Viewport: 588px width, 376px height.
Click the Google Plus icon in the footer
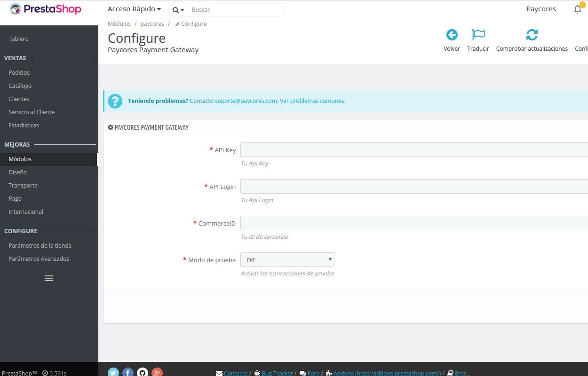(157, 373)
